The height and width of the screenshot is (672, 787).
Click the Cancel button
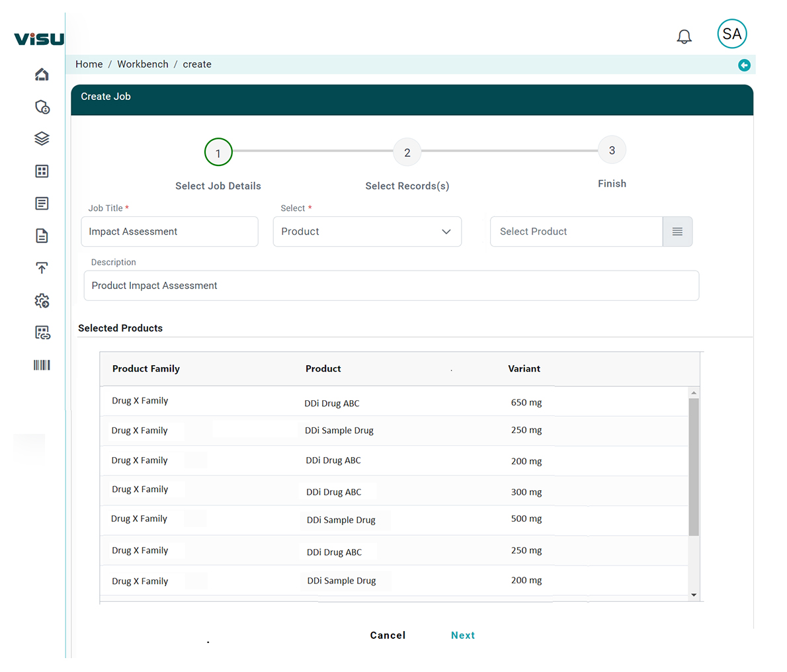click(388, 635)
